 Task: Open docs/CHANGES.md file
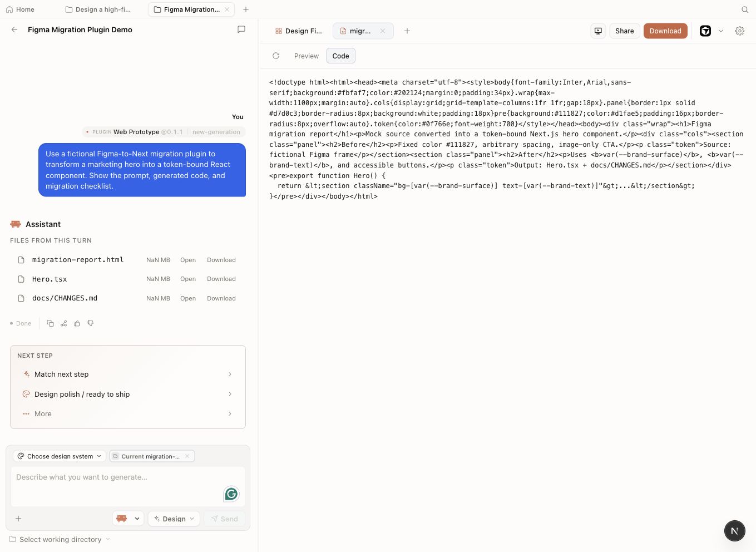188,298
